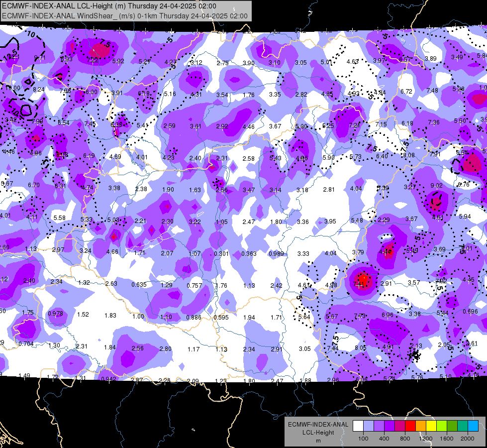The height and width of the screenshot is (448, 487).
Task: Click the wind shear value 3.54
Action: click(222, 95)
